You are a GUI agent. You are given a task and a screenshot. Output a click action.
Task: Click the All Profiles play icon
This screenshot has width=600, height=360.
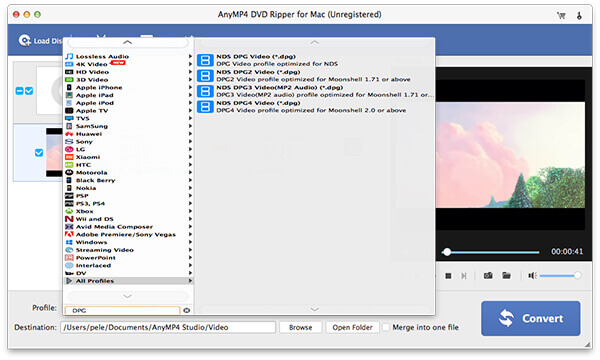(x=69, y=281)
